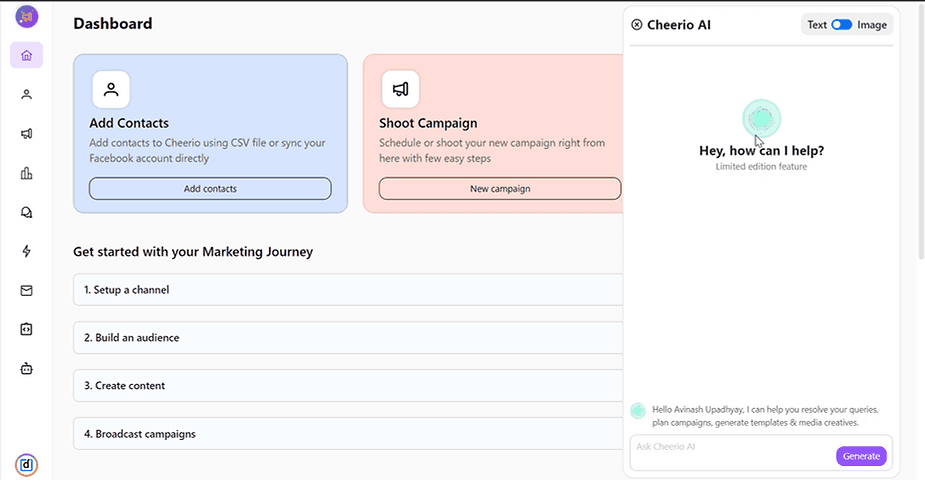Expand the "2. Build an audience" section
This screenshot has height=480, width=925.
pos(348,338)
